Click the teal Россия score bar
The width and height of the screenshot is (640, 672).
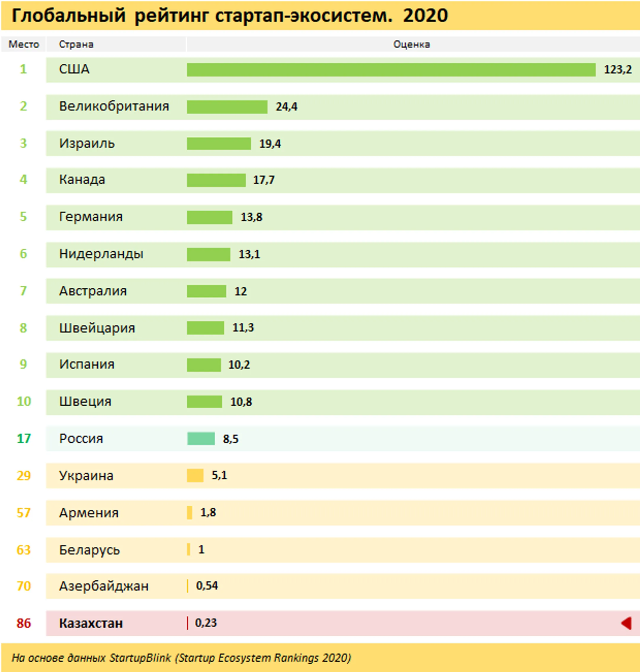click(201, 439)
